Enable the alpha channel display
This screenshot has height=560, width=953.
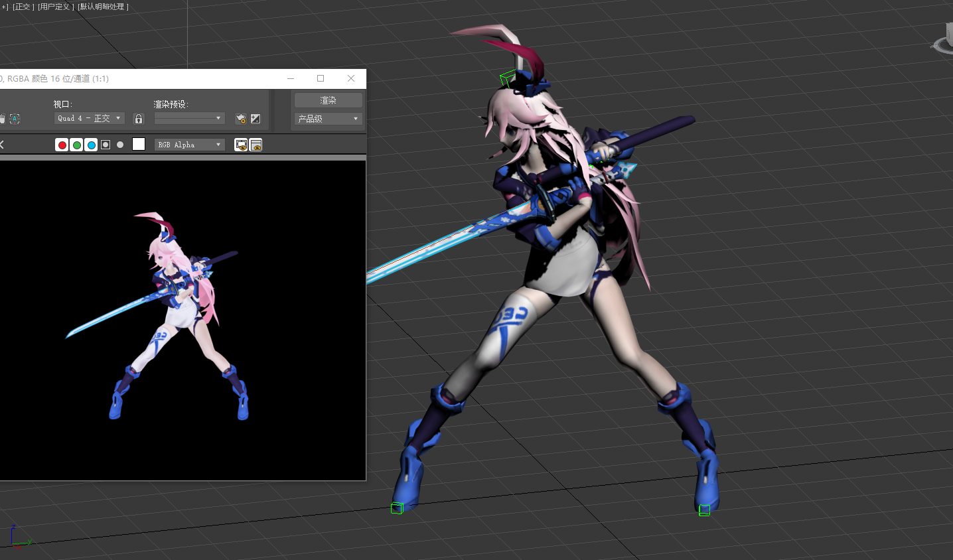point(106,145)
